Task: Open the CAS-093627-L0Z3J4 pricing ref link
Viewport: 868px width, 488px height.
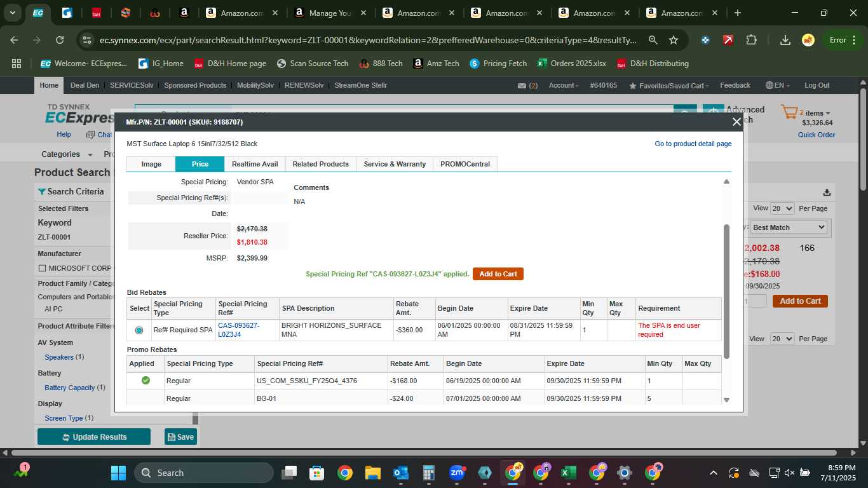Action: pos(239,330)
